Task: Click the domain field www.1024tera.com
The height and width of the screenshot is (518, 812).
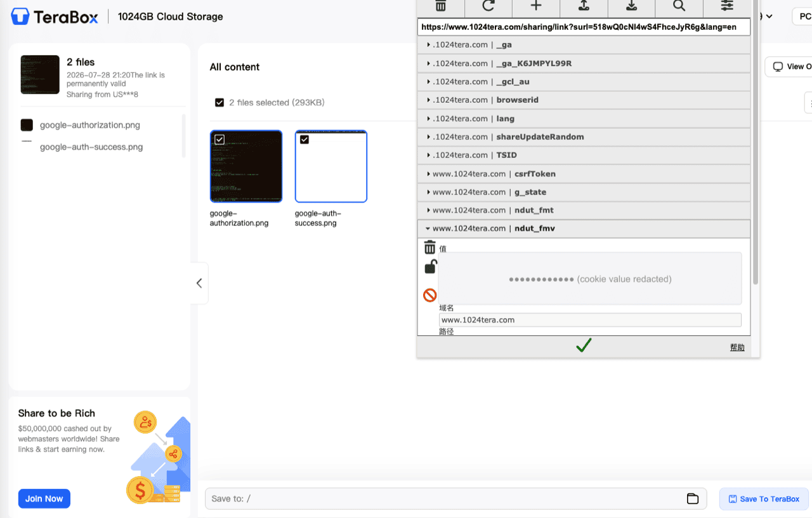Action: point(590,320)
